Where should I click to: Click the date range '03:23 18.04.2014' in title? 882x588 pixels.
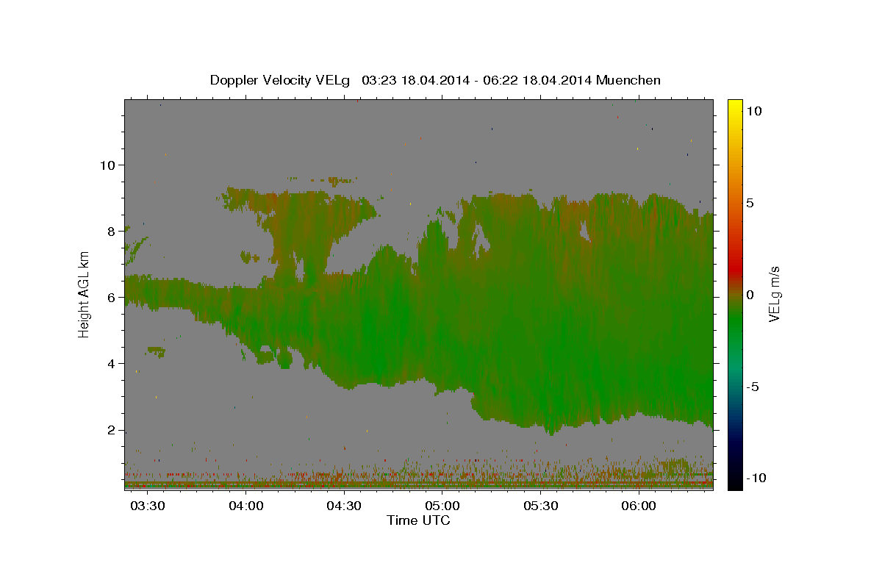416,80
